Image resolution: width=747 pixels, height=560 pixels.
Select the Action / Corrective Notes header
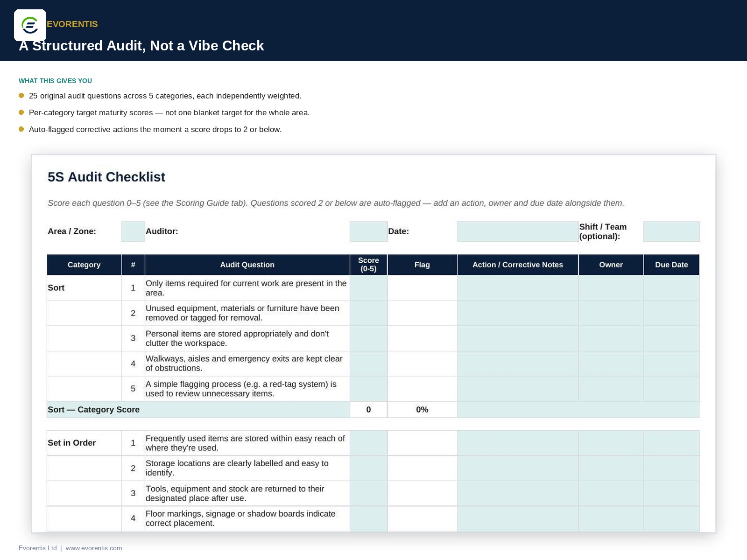tap(518, 265)
